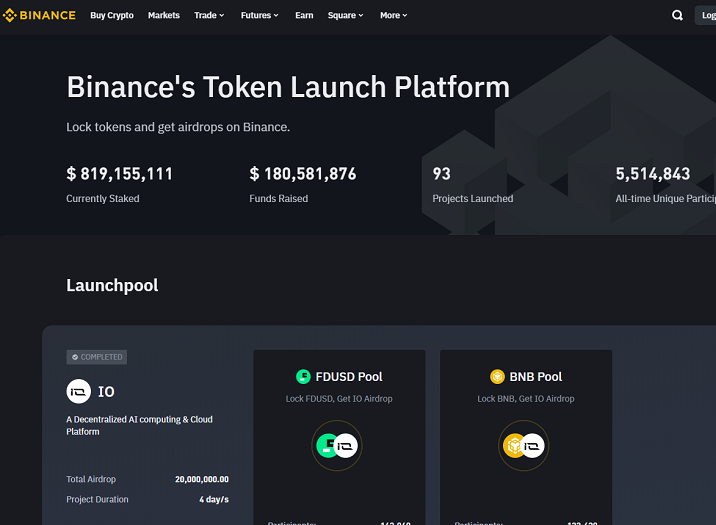Image resolution: width=716 pixels, height=525 pixels.
Task: Click the Binance logo in header
Action: point(39,15)
